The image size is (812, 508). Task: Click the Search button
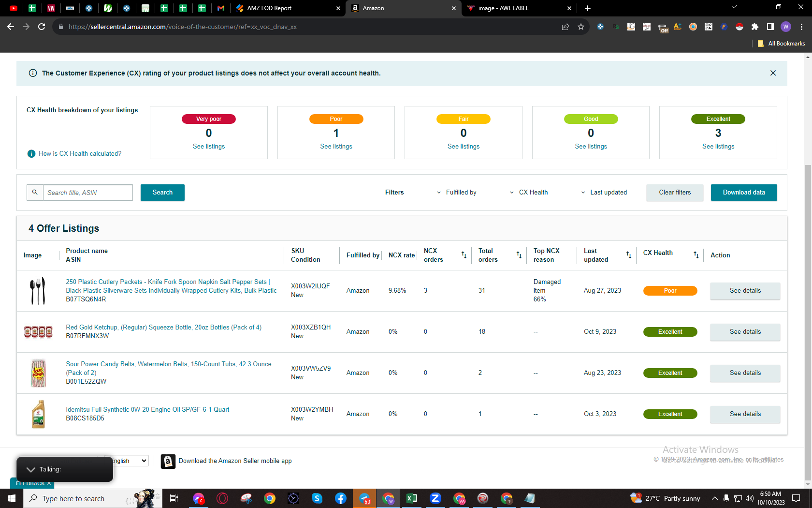click(x=162, y=193)
